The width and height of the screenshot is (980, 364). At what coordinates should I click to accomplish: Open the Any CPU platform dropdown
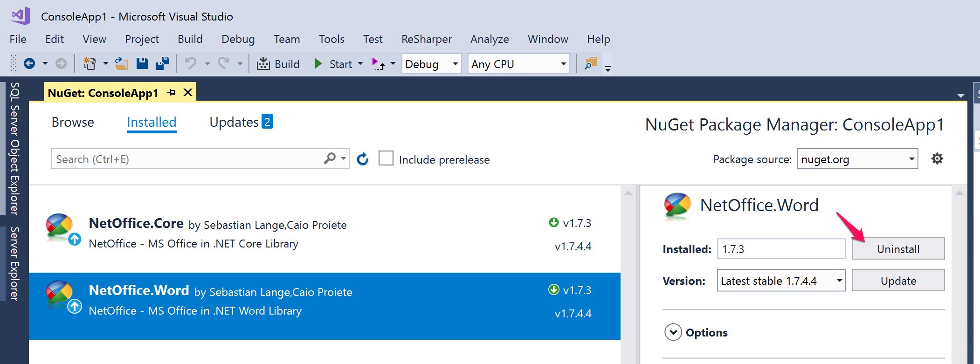(518, 64)
